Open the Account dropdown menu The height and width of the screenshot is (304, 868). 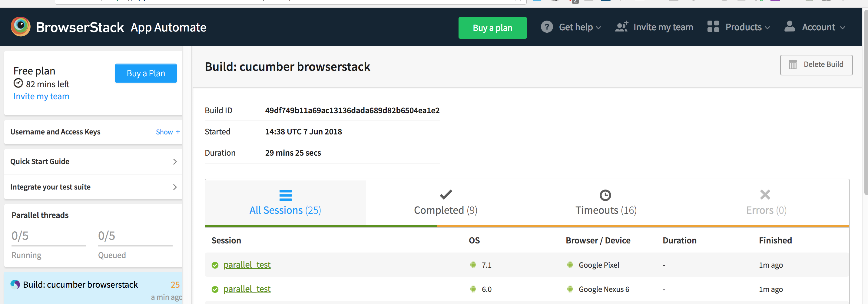click(x=815, y=27)
